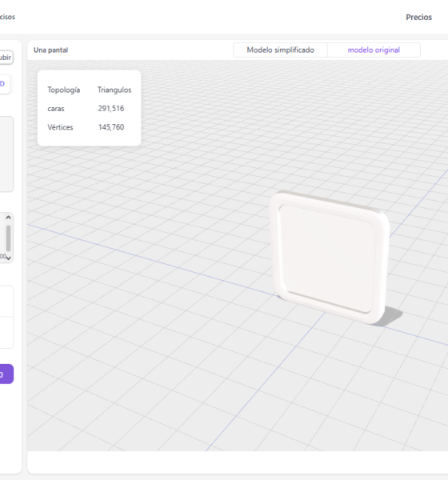This screenshot has height=480, width=448.
Task: Click the 'Triangulos' value
Action: coord(114,90)
